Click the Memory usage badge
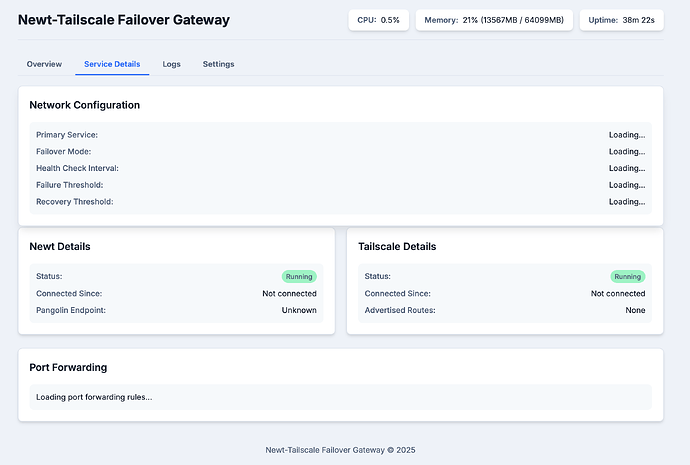 coord(494,20)
